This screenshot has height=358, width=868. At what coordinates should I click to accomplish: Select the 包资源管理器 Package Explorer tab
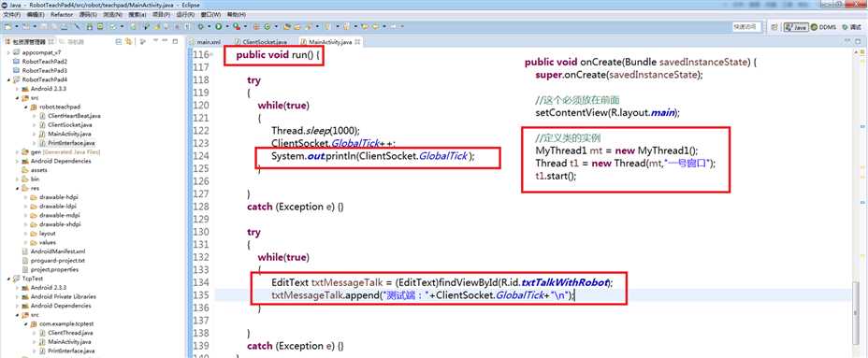(x=29, y=41)
